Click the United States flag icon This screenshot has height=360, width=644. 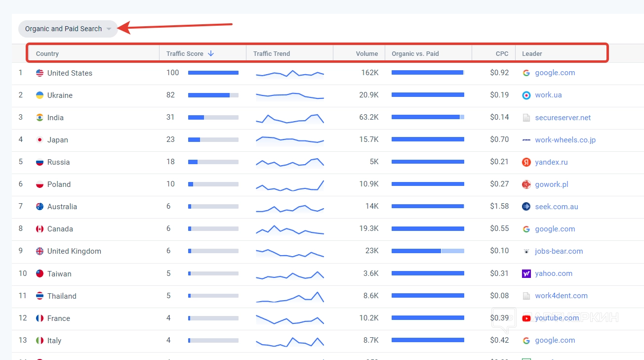point(40,73)
